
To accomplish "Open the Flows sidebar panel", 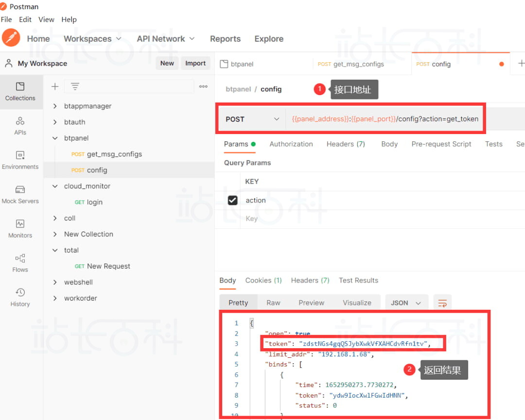I will pyautogui.click(x=20, y=263).
